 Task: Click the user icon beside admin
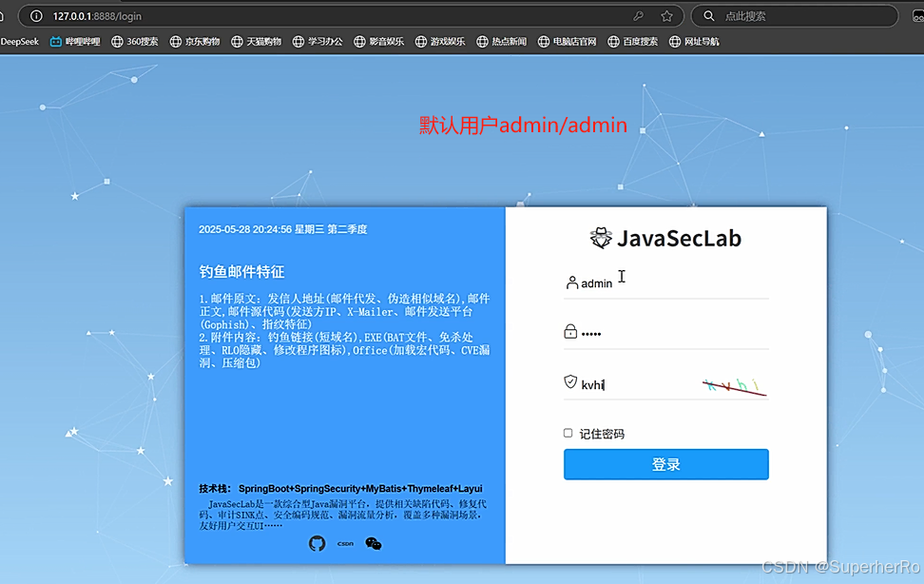(571, 282)
